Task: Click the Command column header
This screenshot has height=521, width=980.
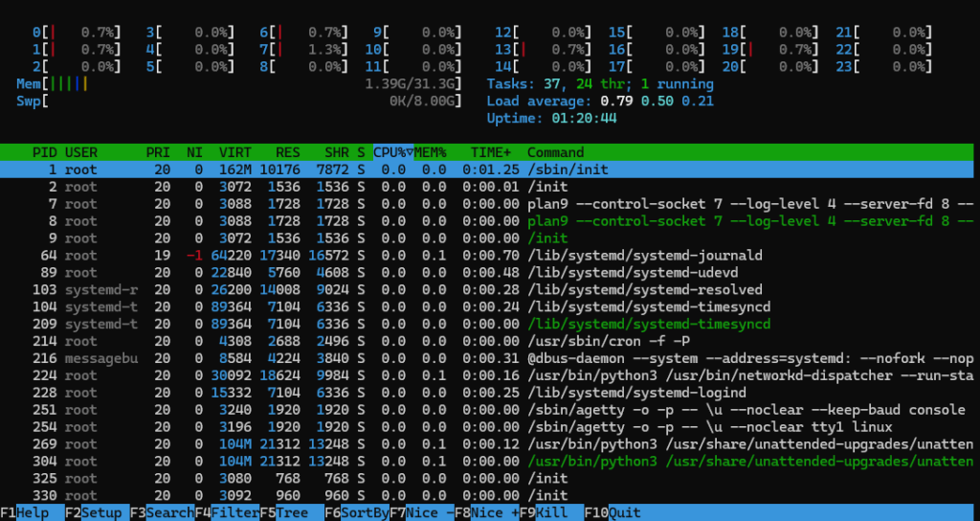Action: tap(556, 152)
